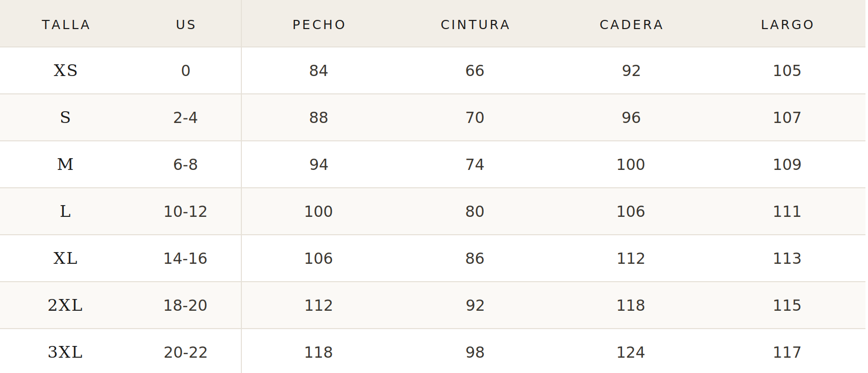Select the PECHO column header
This screenshot has height=373, width=868.
(319, 24)
